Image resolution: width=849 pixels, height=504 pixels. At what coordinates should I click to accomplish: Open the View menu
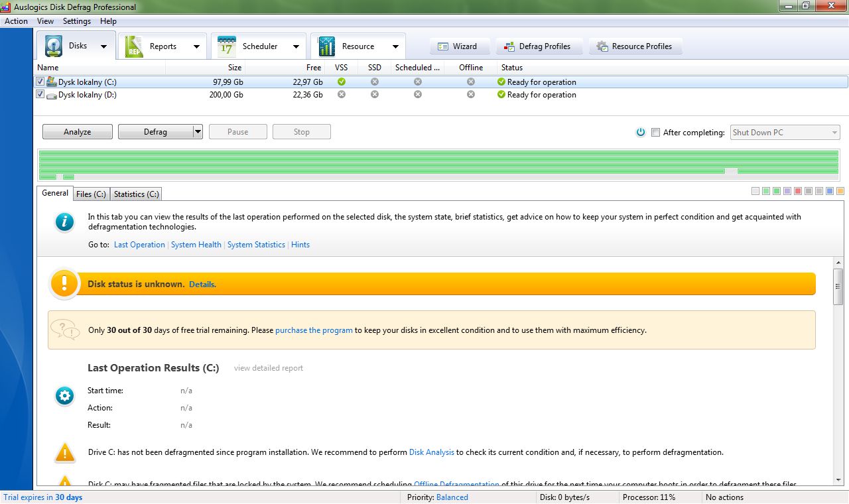[45, 21]
